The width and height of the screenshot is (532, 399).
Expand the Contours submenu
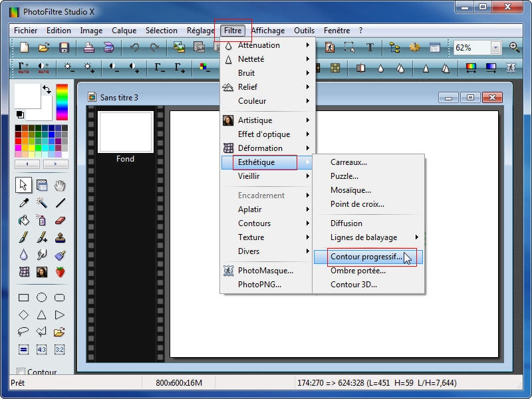[268, 223]
